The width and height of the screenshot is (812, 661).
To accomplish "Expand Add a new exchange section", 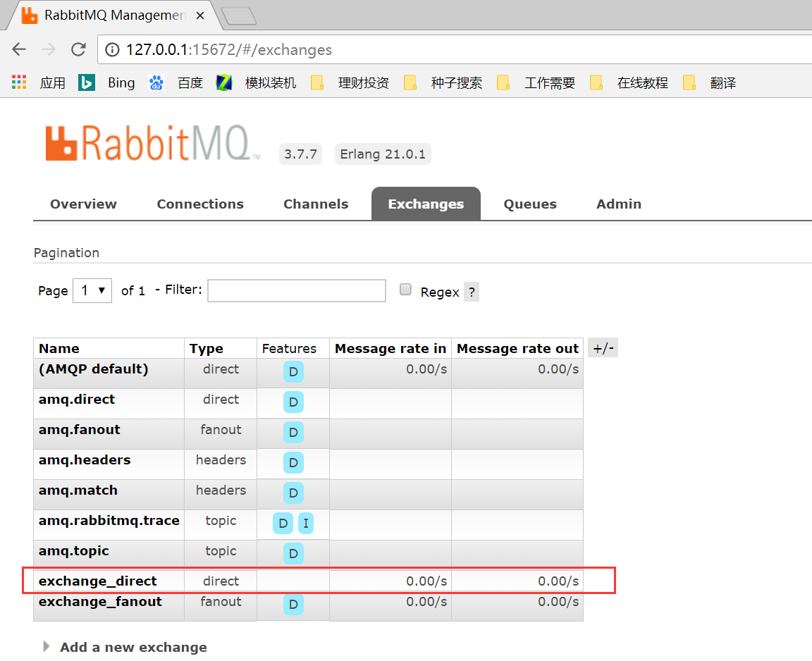I will (x=125, y=647).
